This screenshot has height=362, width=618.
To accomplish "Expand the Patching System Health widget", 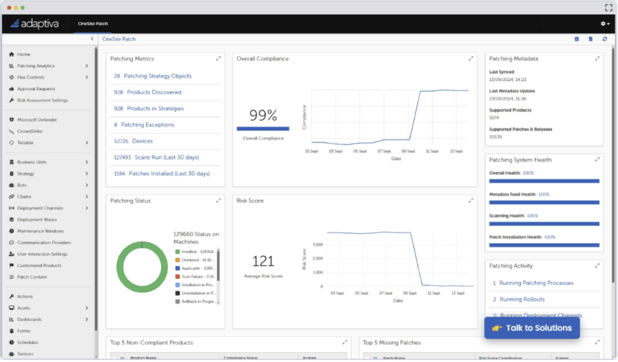I will click(x=597, y=160).
